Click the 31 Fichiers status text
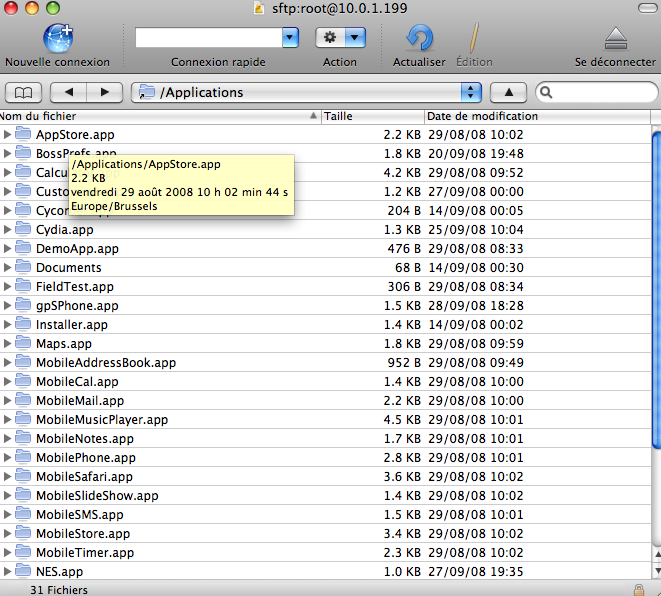Image resolution: width=661 pixels, height=596 pixels. click(59, 590)
